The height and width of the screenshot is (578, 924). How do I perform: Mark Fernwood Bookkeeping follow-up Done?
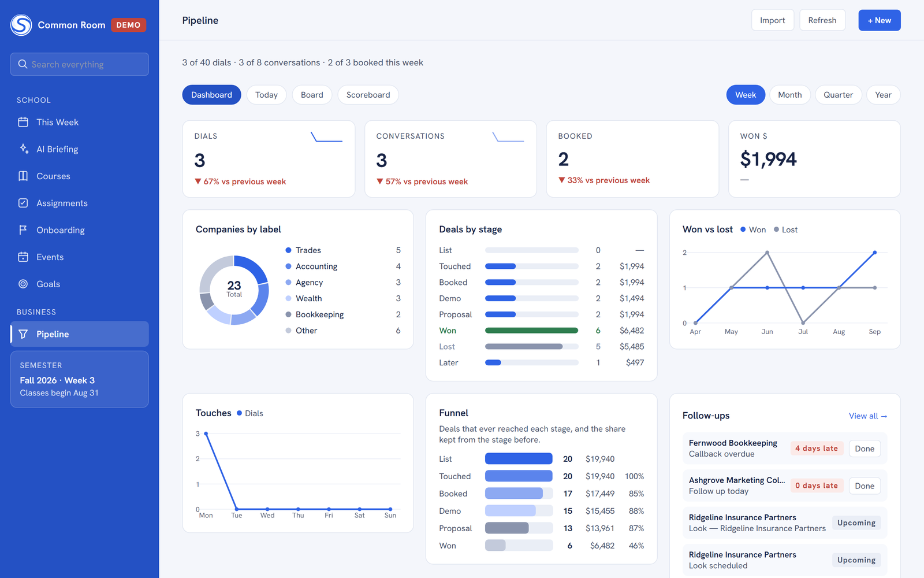tap(865, 449)
